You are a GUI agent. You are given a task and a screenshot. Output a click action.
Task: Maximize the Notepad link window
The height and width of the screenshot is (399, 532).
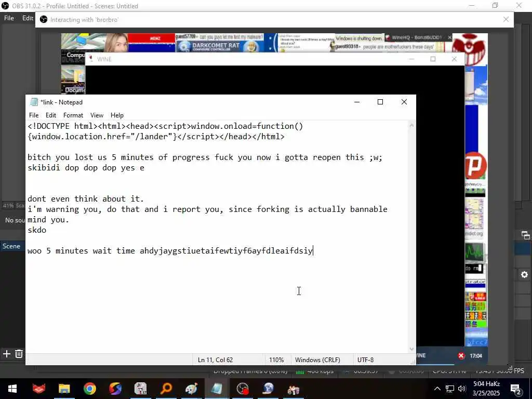coord(380,102)
